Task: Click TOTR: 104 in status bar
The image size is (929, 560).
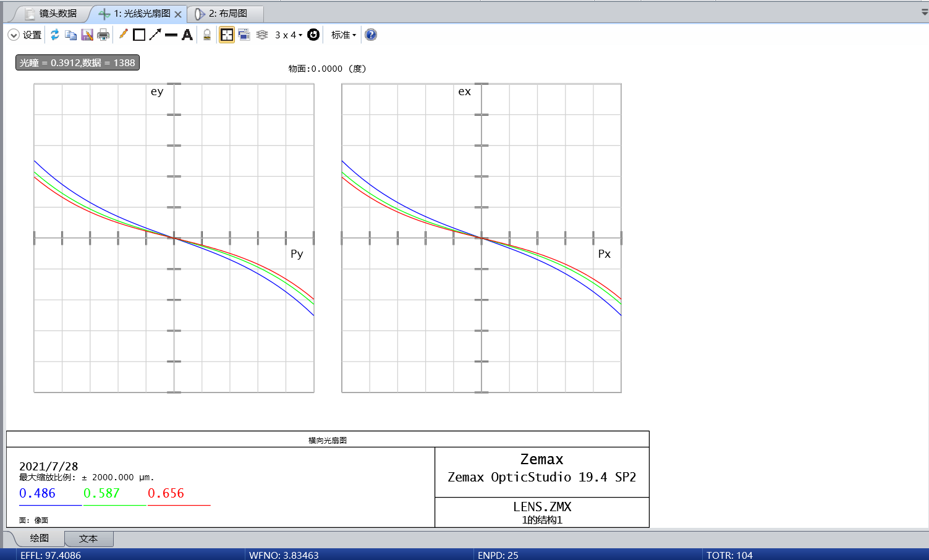Action: tap(729, 555)
